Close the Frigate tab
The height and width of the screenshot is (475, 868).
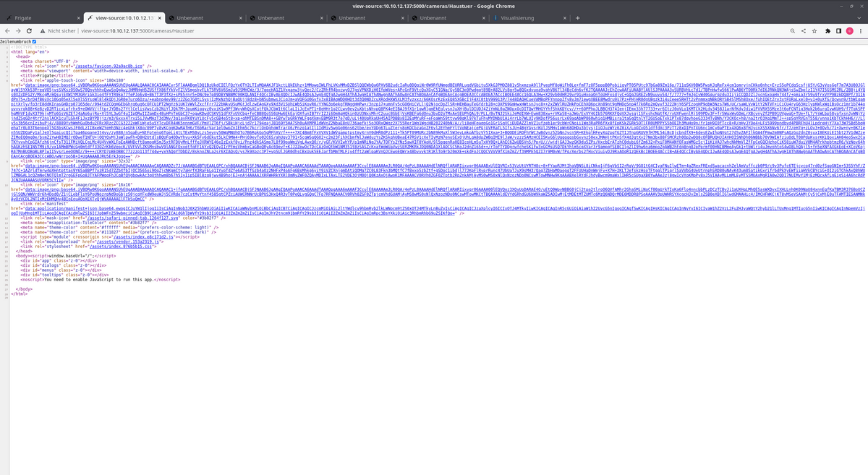point(77,17)
